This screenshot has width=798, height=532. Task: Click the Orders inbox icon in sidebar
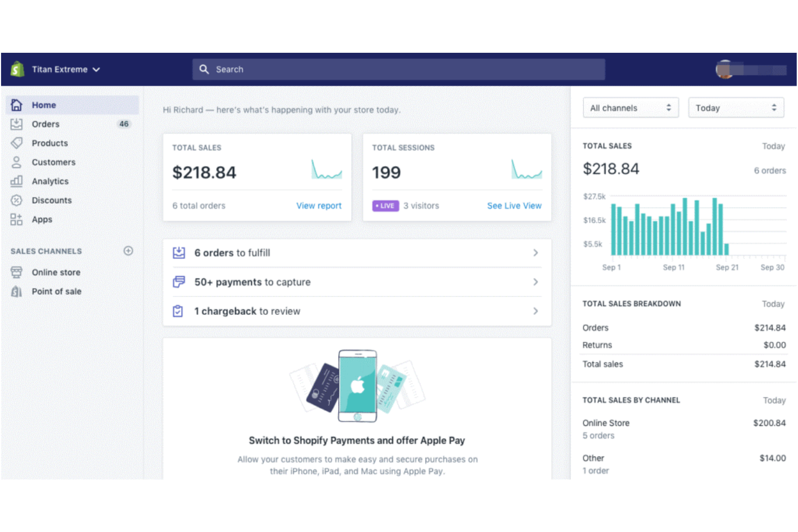[17, 124]
